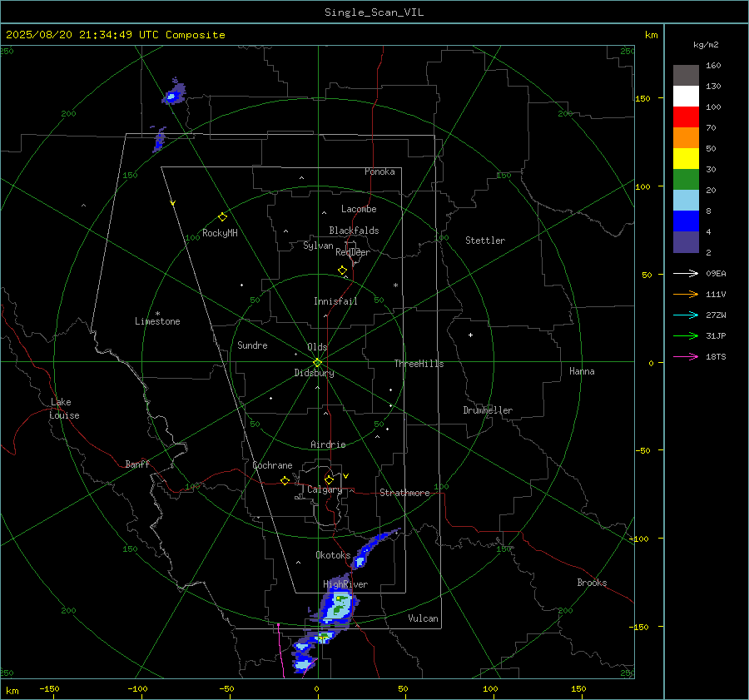Click the Ponoka label
The image size is (749, 700).
[379, 171]
